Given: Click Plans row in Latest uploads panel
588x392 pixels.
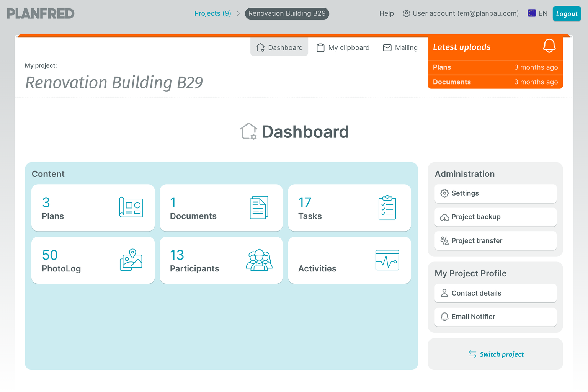Looking at the screenshot, I should point(495,67).
